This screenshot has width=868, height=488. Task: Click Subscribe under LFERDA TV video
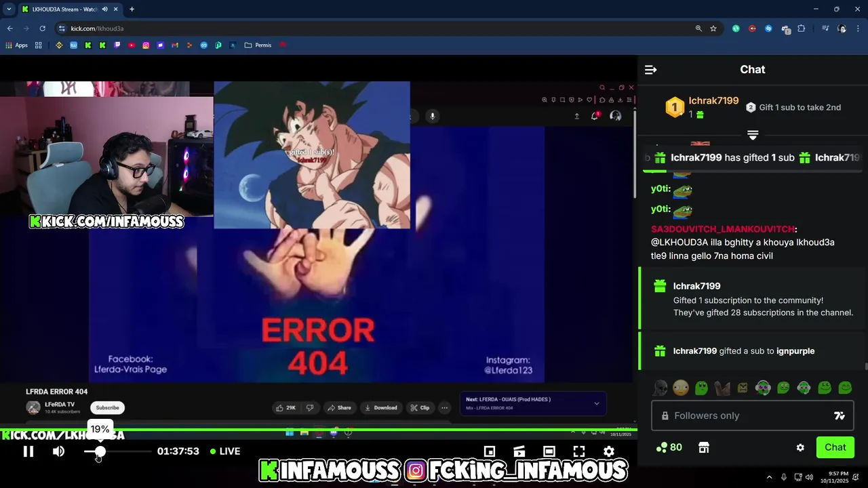[107, 407]
